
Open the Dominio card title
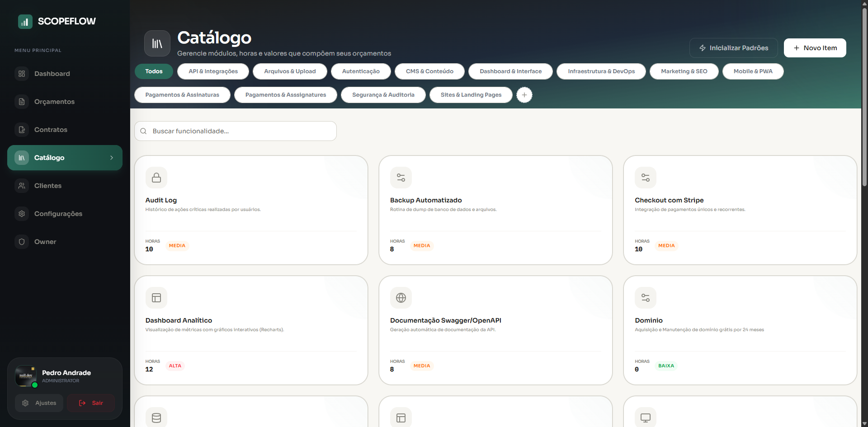(649, 320)
